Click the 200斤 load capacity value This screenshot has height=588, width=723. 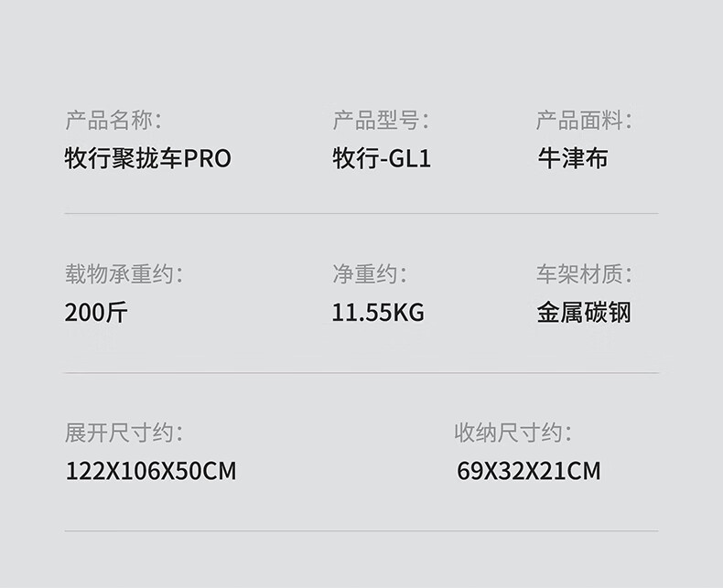[x=96, y=314]
